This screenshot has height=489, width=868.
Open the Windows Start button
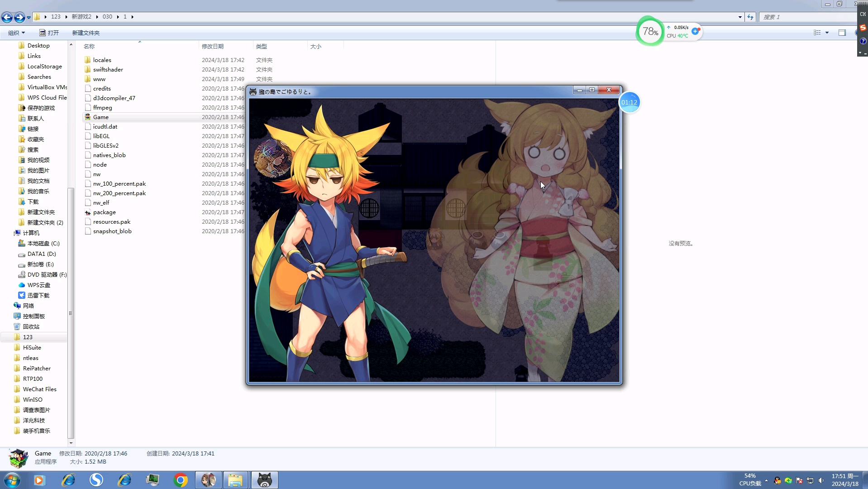point(12,480)
